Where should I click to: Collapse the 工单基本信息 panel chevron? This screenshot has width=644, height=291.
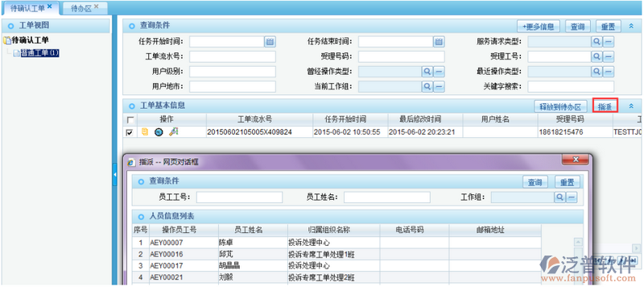[631, 106]
